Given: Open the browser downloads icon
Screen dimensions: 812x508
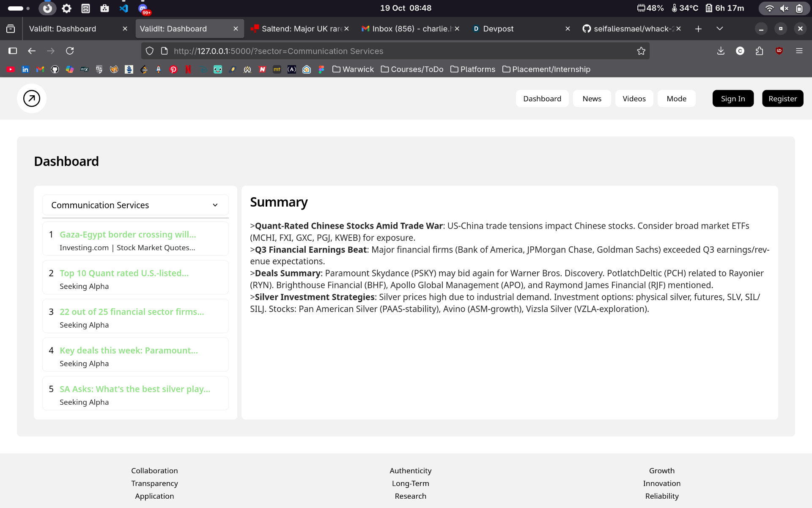Looking at the screenshot, I should (x=721, y=51).
